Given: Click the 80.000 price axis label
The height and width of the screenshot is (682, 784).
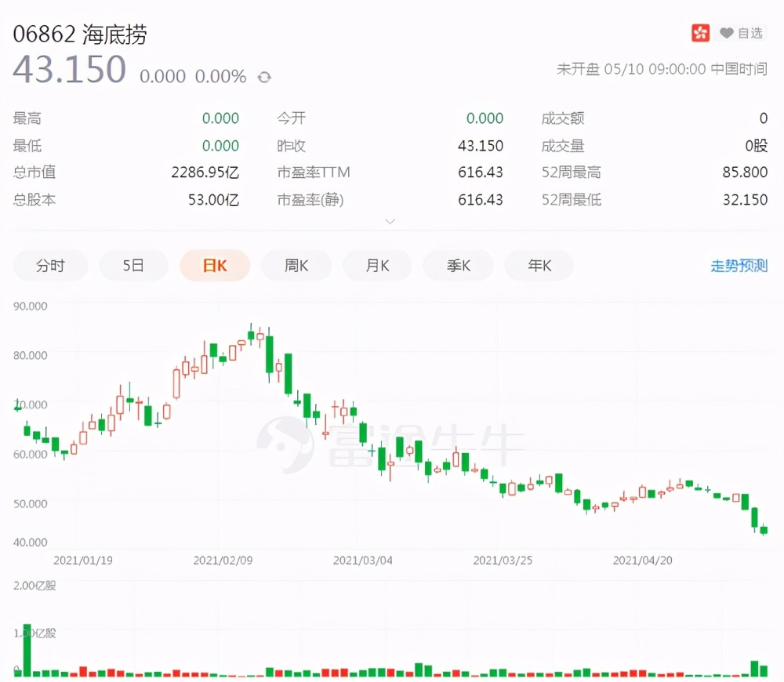Looking at the screenshot, I should pos(31,355).
